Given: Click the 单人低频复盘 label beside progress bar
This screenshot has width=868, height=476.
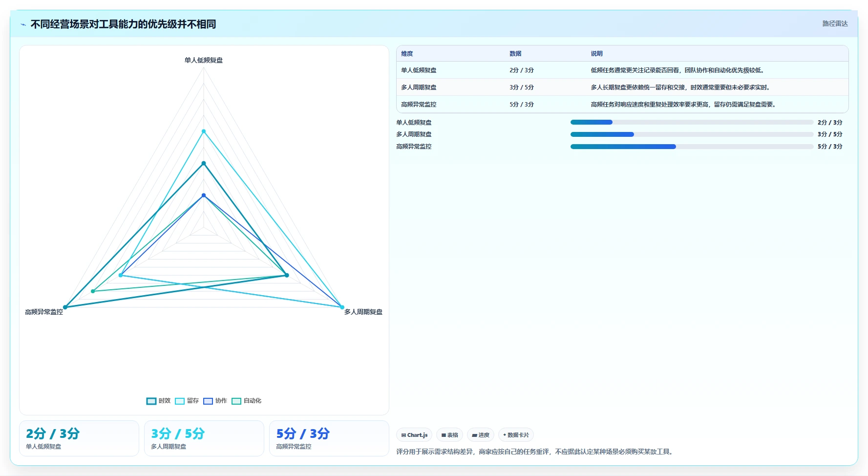Looking at the screenshot, I should (x=414, y=123).
